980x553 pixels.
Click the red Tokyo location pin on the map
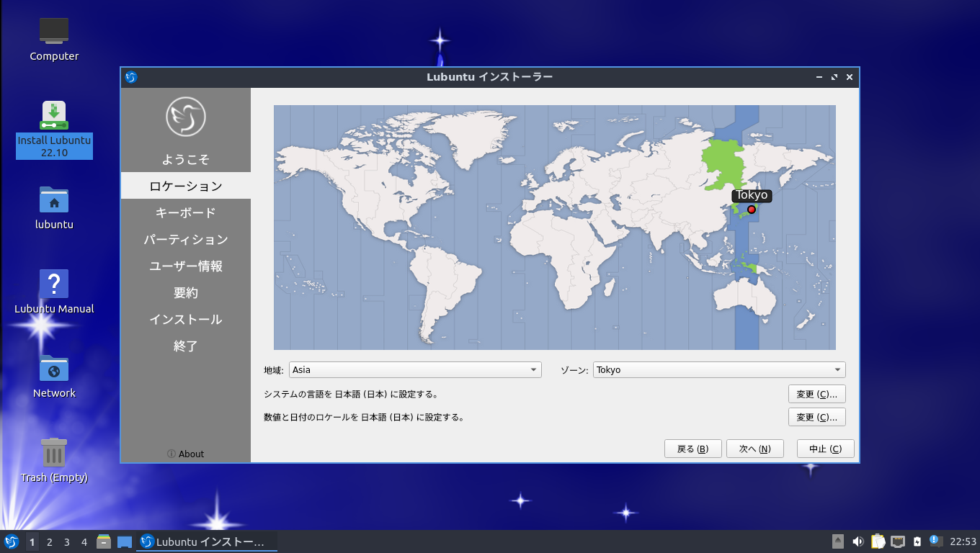[x=752, y=210]
